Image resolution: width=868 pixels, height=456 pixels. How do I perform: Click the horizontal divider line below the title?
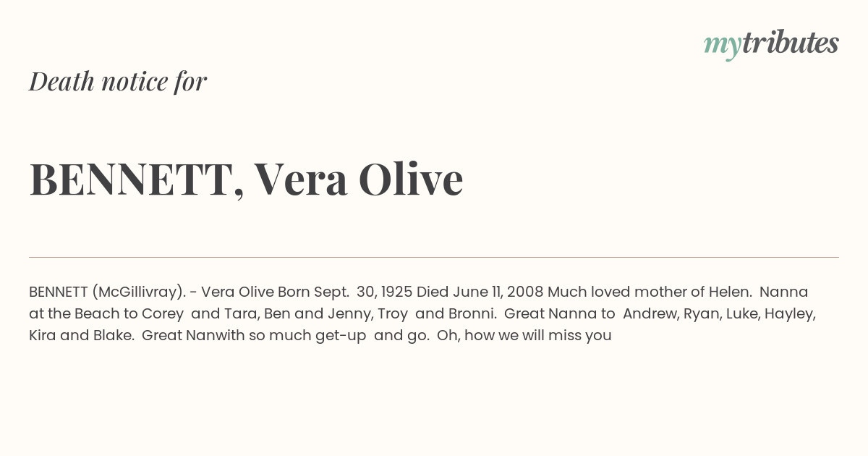[434, 257]
